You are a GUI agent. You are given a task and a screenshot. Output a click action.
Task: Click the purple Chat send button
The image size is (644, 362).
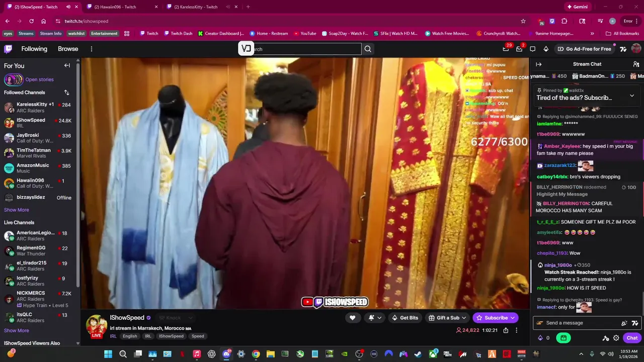tap(632, 338)
